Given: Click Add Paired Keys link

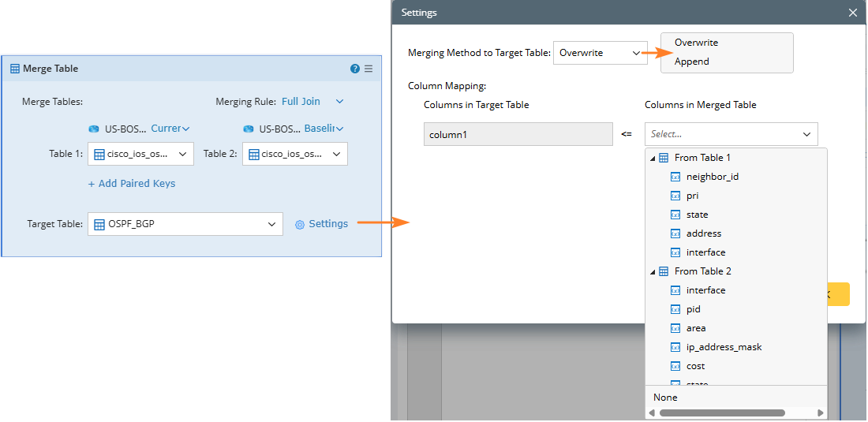Looking at the screenshot, I should (x=132, y=184).
